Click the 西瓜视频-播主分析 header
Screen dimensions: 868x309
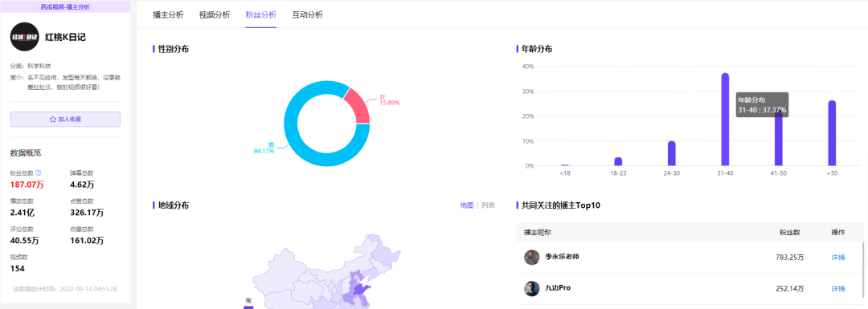[x=65, y=6]
